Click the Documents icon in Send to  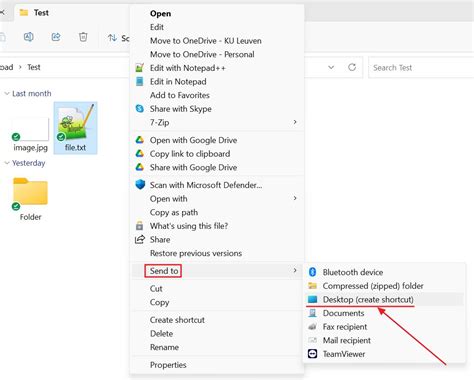pyautogui.click(x=312, y=313)
